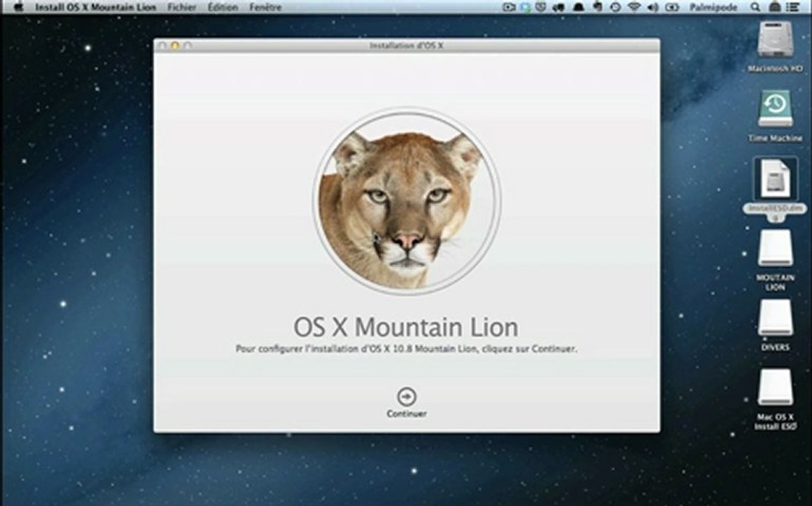812x506 pixels.
Task: Open the Palmipode user menu
Action: (713, 7)
